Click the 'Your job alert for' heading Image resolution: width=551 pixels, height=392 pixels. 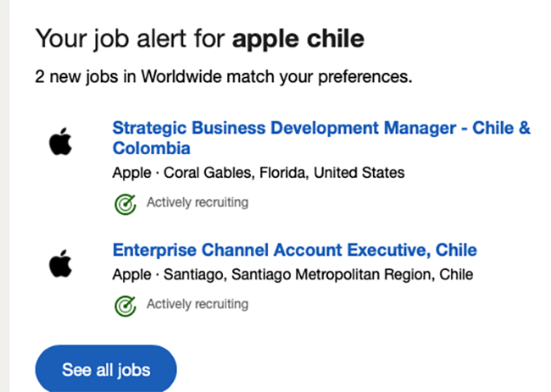point(130,39)
